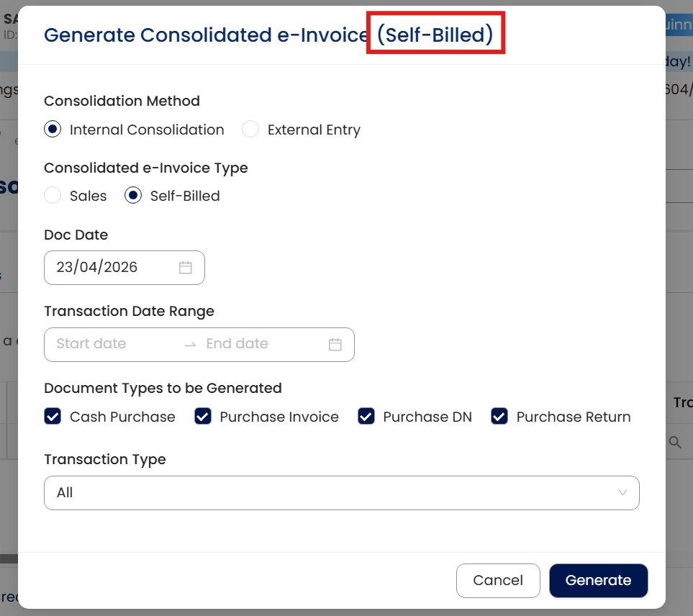
Task: Disable the Purchase DN document type
Action: pyautogui.click(x=366, y=417)
